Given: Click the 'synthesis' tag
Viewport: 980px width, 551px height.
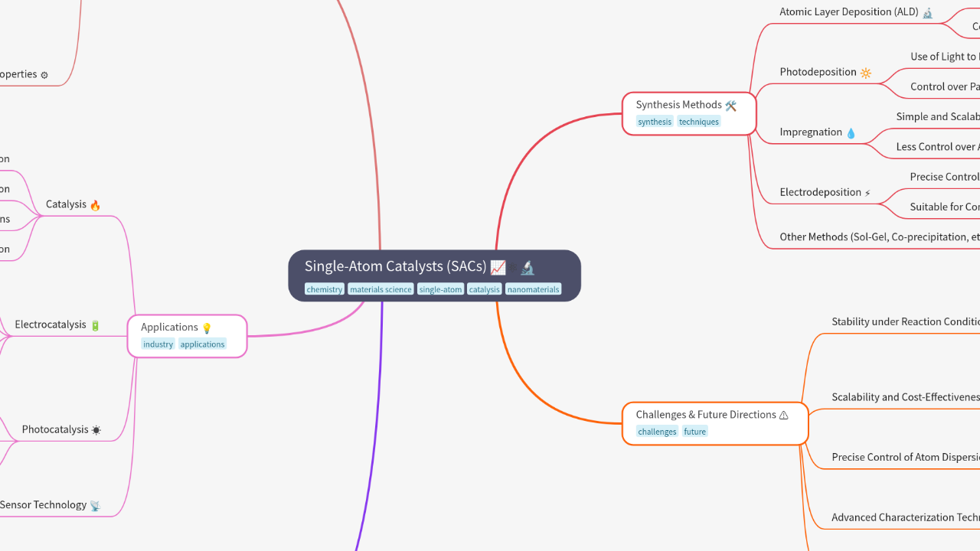Looking at the screenshot, I should pos(655,122).
